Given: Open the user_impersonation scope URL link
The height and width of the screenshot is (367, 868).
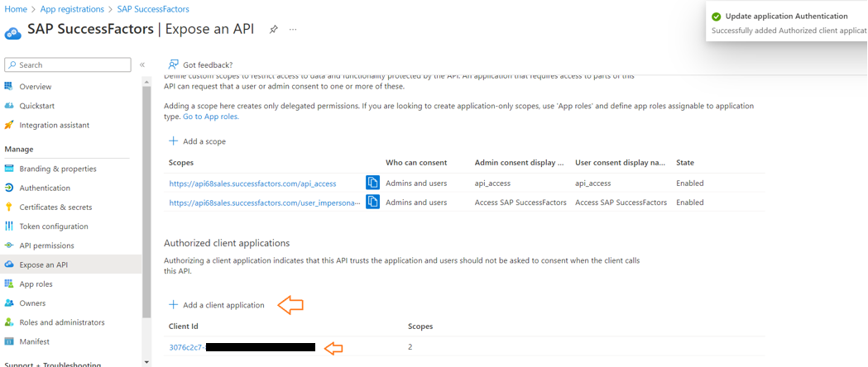Looking at the screenshot, I should pyautogui.click(x=265, y=203).
